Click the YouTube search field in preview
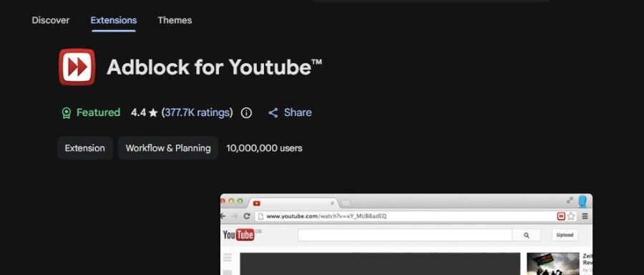Viewport: 644px width, 275px height. pos(404,235)
